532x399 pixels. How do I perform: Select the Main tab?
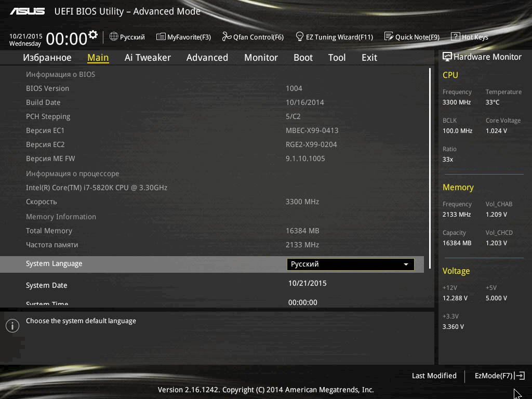coord(98,58)
